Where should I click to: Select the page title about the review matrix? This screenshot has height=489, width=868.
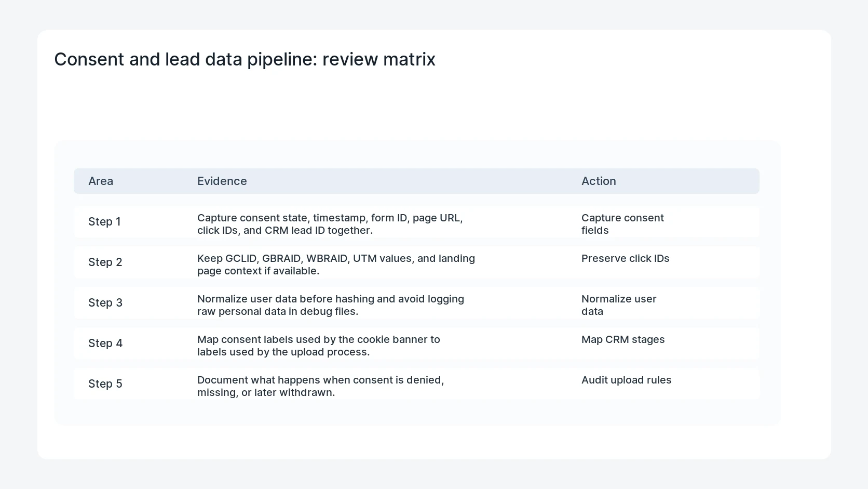tap(245, 59)
